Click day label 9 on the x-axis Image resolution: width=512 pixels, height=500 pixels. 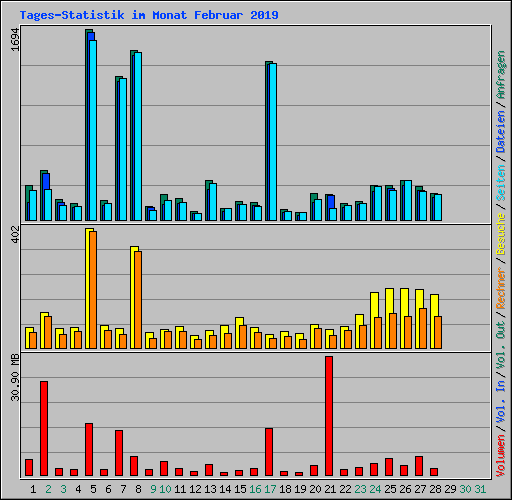pos(153,489)
